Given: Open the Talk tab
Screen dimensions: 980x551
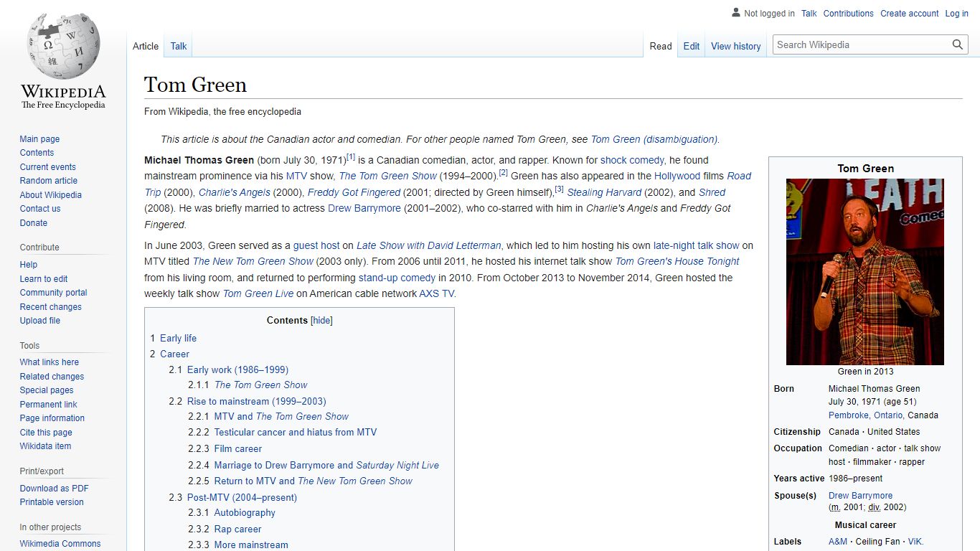Looking at the screenshot, I should coord(179,46).
